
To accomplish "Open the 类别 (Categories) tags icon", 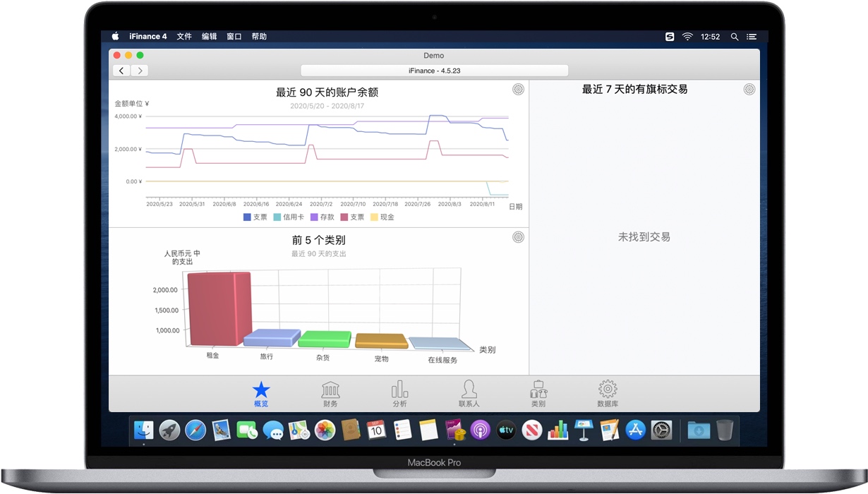I will coord(537,388).
